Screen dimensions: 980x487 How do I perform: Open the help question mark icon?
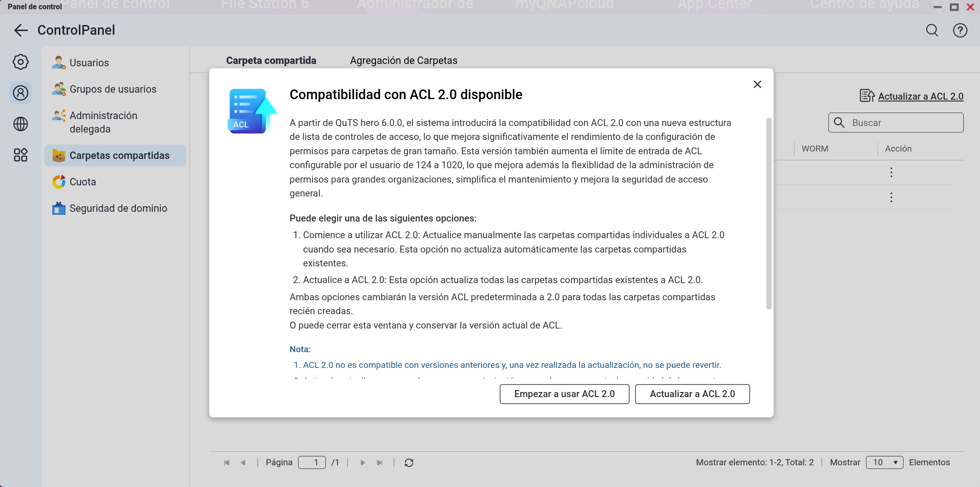tap(960, 31)
